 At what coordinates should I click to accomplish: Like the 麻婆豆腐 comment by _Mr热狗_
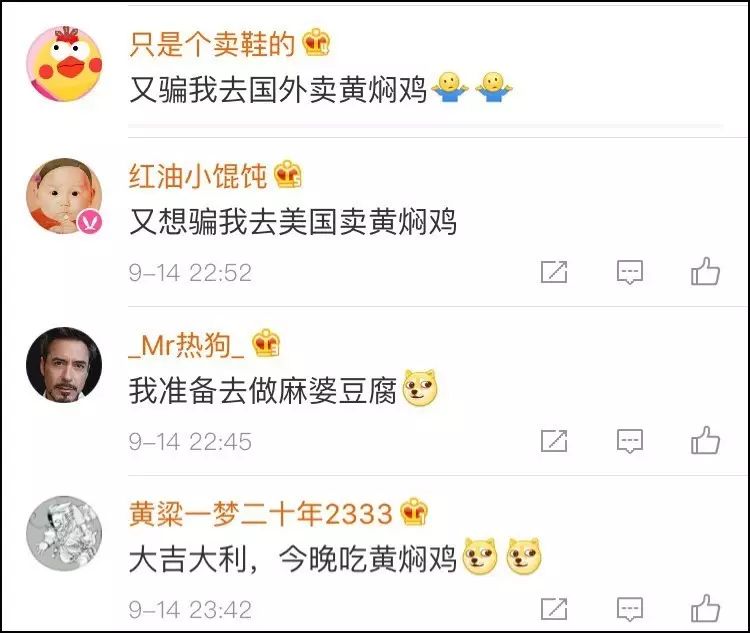click(x=706, y=440)
